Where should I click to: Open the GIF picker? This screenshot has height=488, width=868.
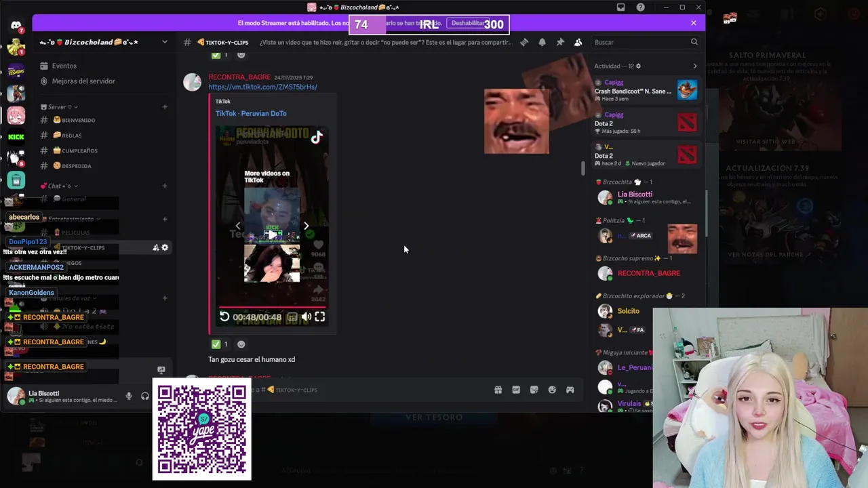[516, 390]
